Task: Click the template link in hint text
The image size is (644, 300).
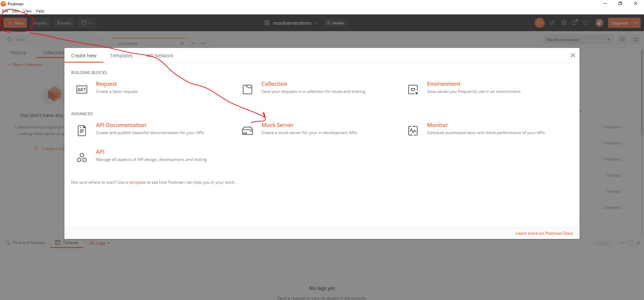Action: (137, 182)
